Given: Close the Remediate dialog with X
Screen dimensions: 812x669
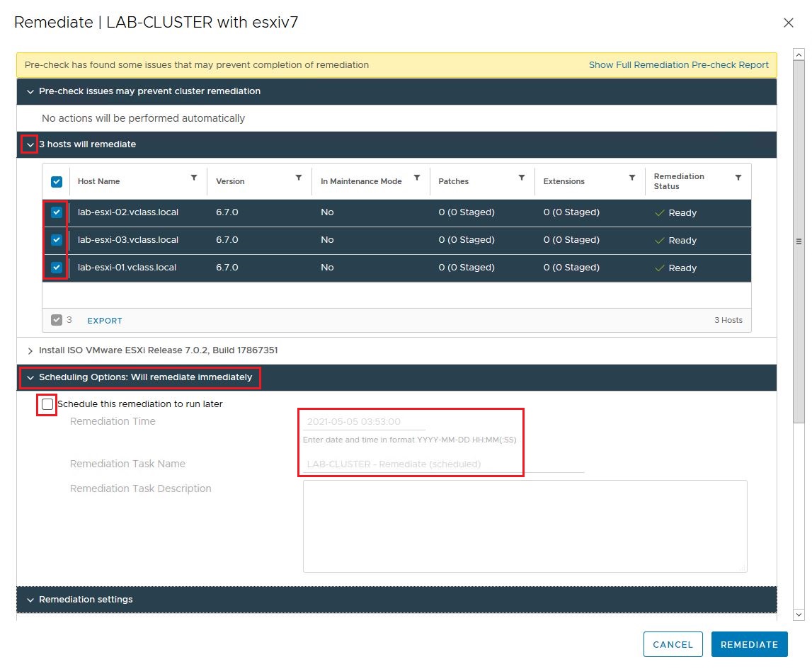Looking at the screenshot, I should pos(789,23).
